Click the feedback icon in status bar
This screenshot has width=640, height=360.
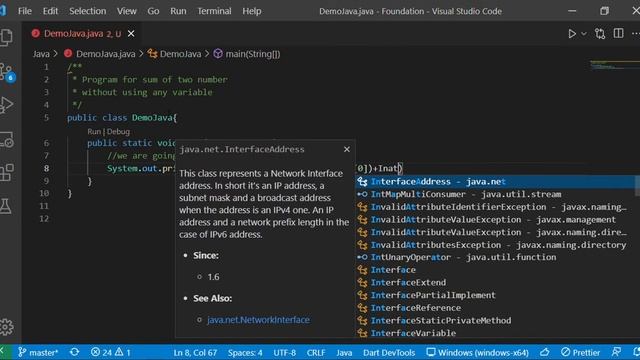[616, 352]
